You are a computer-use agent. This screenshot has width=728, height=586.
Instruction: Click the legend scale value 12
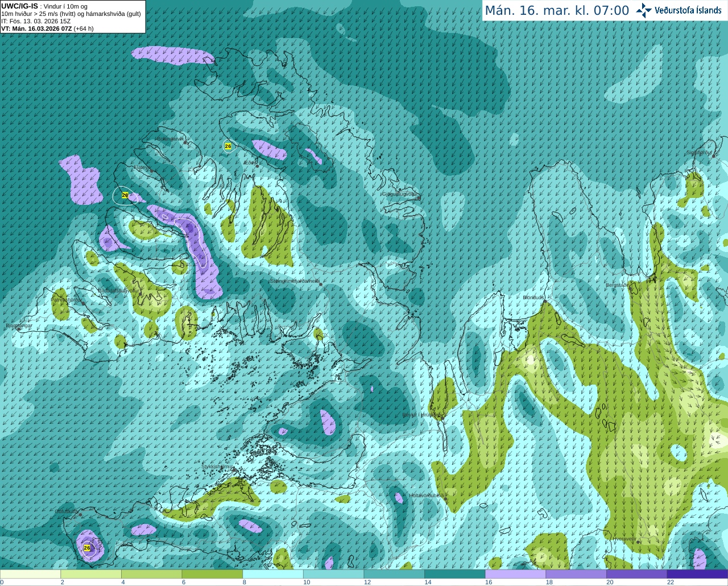pos(367,582)
